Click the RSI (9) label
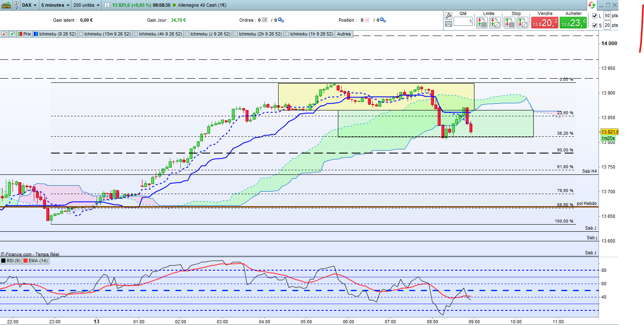This screenshot has width=644, height=325. (x=13, y=261)
